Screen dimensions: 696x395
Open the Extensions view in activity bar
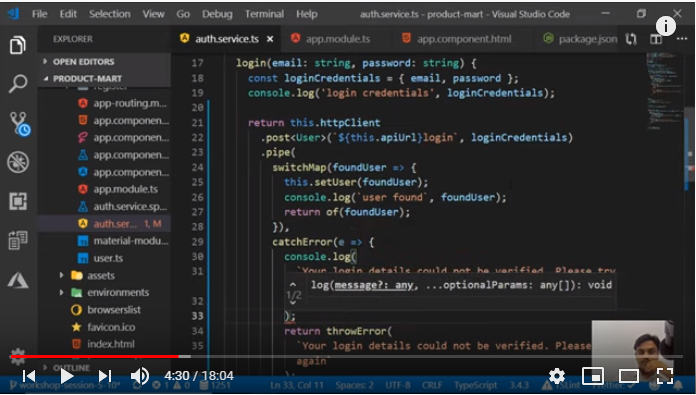pyautogui.click(x=18, y=201)
